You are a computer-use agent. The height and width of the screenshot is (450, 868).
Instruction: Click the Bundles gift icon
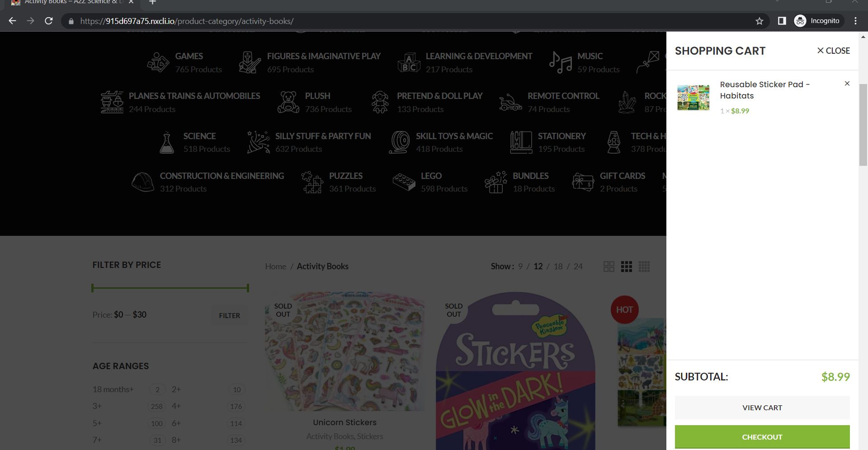496,182
